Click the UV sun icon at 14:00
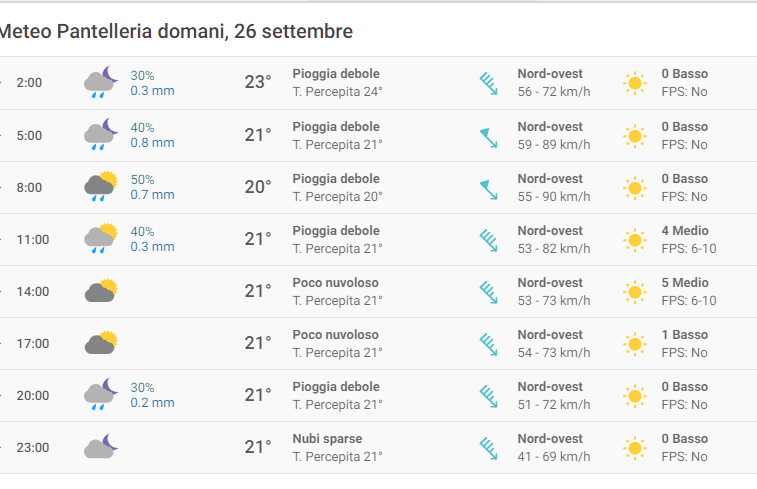The height and width of the screenshot is (489, 757). (634, 291)
